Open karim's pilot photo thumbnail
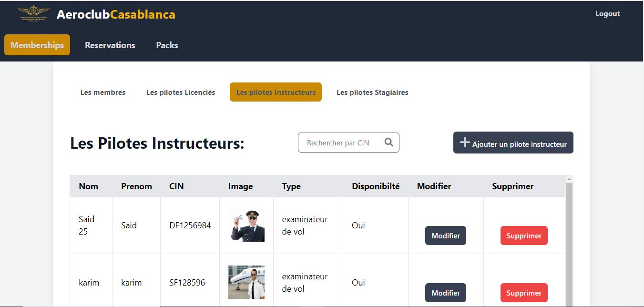Screen dimensions: 644x307 [246, 282]
